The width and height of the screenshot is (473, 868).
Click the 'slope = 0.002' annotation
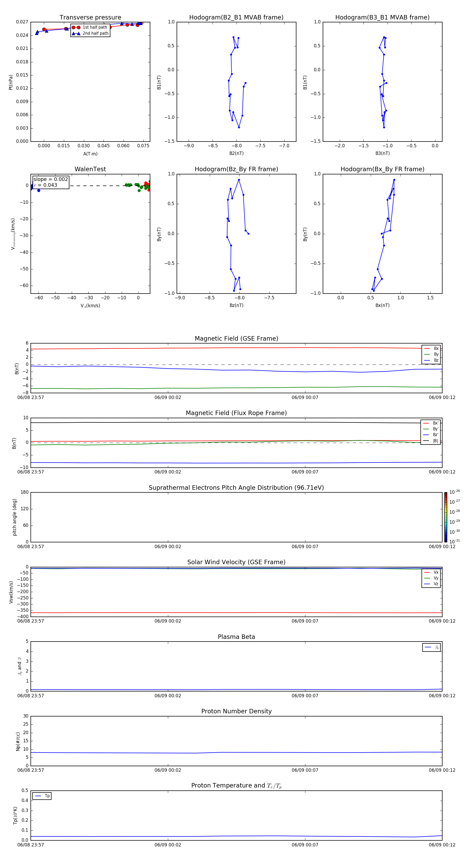point(51,179)
